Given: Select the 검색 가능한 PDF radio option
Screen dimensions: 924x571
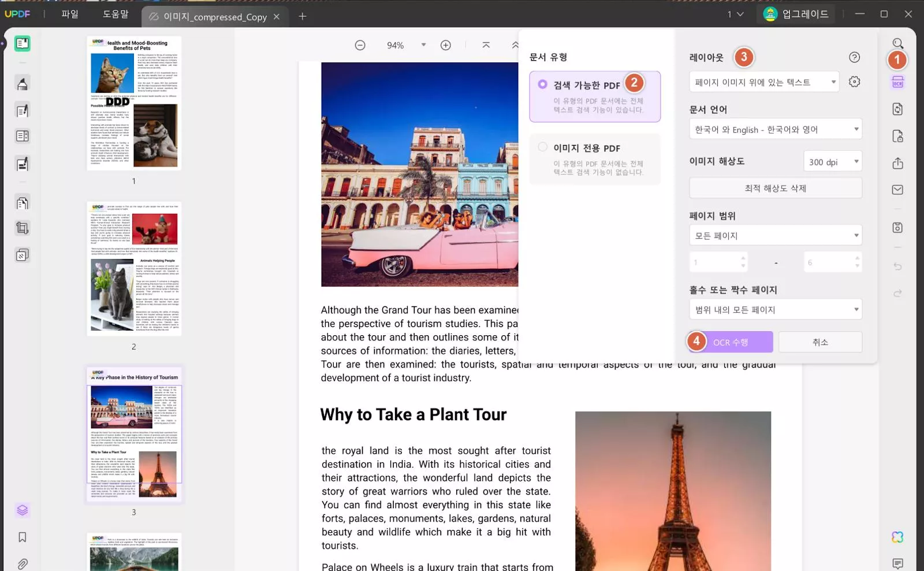Looking at the screenshot, I should 542,84.
